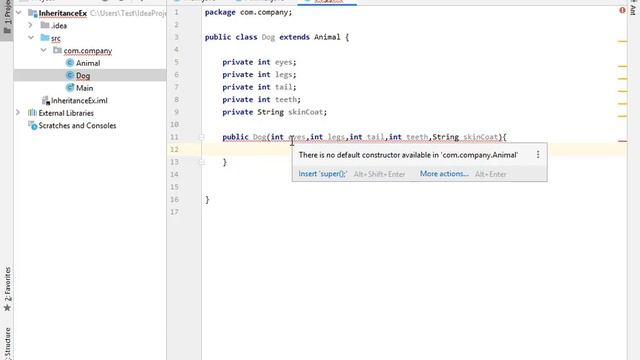Open the Animal class file
The height and width of the screenshot is (360, 640).
coord(88,63)
